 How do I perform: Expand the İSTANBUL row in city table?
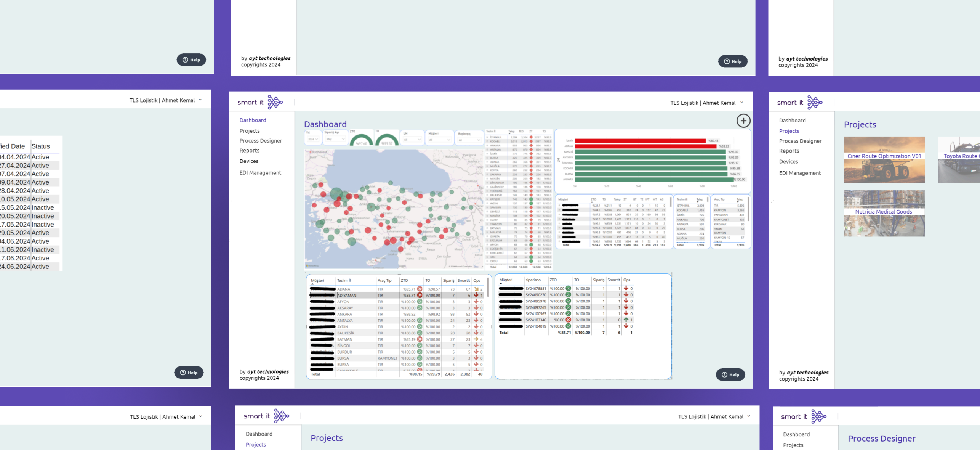(x=487, y=137)
